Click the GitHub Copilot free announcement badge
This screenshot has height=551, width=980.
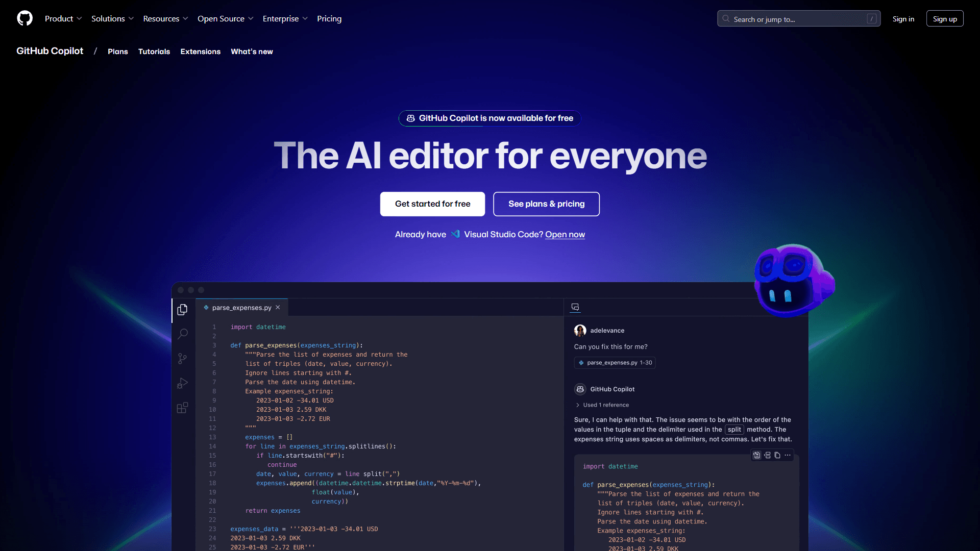click(x=490, y=118)
